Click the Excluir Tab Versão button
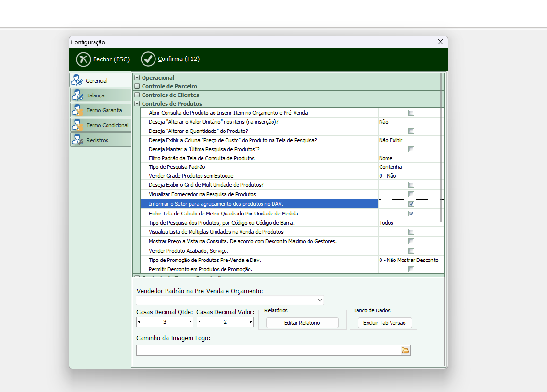The image size is (547, 392). 384,323
